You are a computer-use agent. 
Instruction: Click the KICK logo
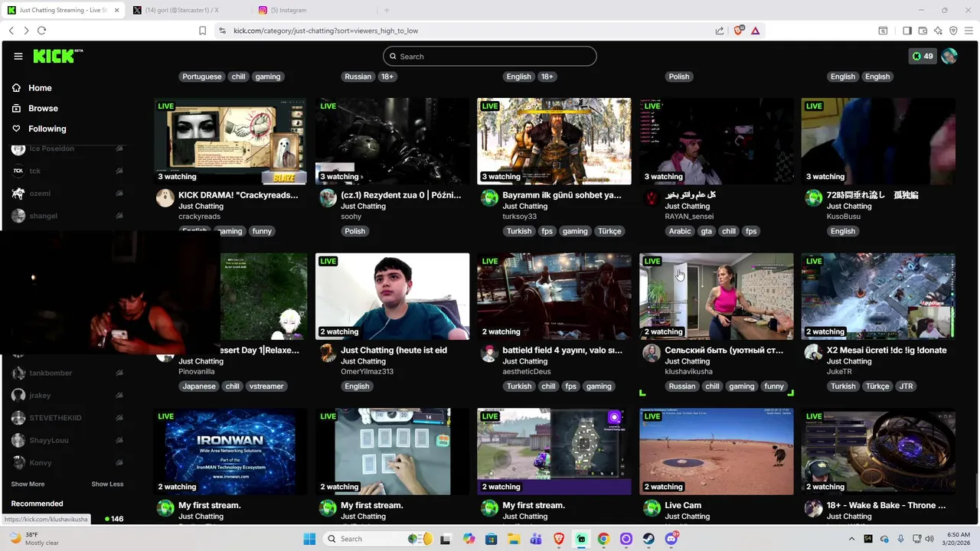(58, 56)
